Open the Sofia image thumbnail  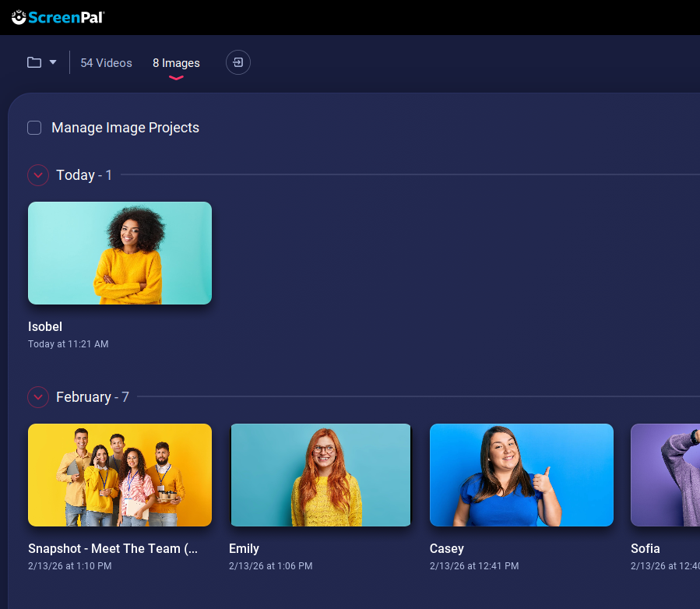coord(666,475)
